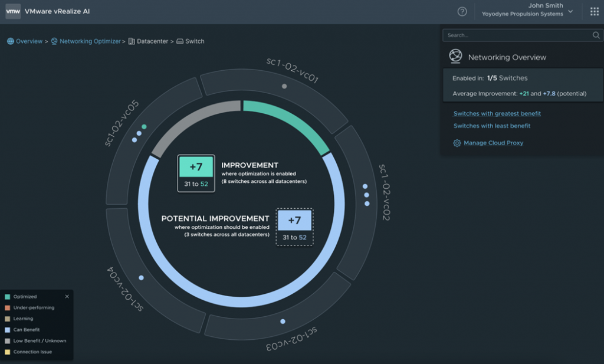Select Datacenter breadcrumb item
The width and height of the screenshot is (604, 364).
(x=153, y=41)
